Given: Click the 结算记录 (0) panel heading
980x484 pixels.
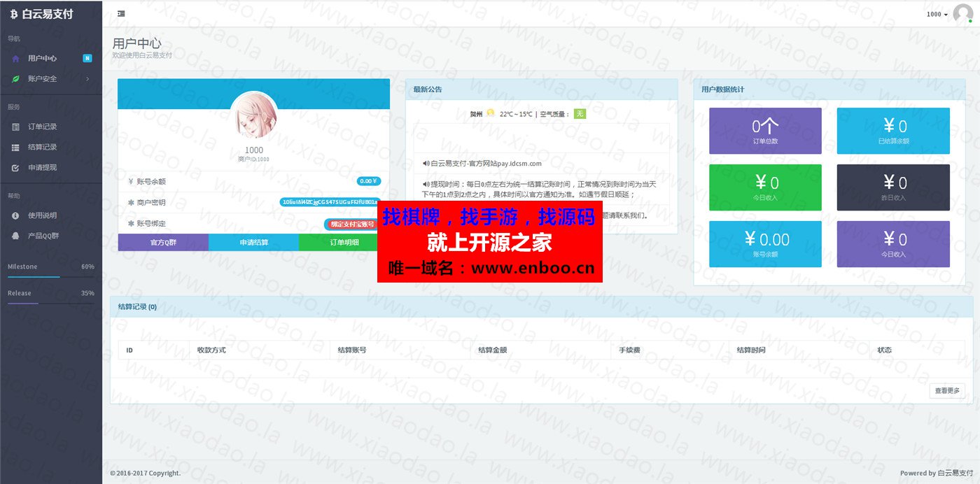Looking at the screenshot, I should (x=137, y=306).
